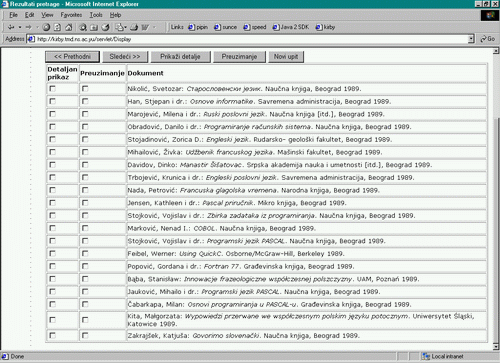Open the kirby link in Links bar

click(325, 27)
